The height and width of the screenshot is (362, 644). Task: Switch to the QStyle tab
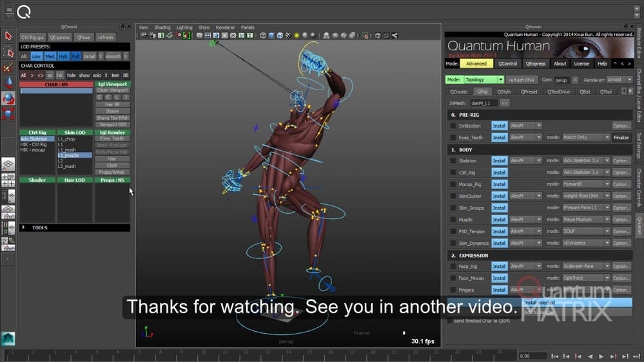pos(503,92)
